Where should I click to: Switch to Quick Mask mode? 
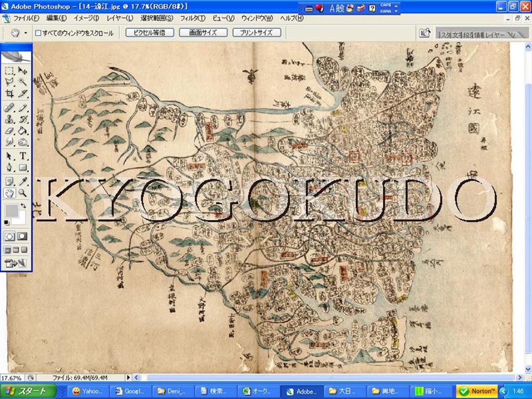pos(22,236)
